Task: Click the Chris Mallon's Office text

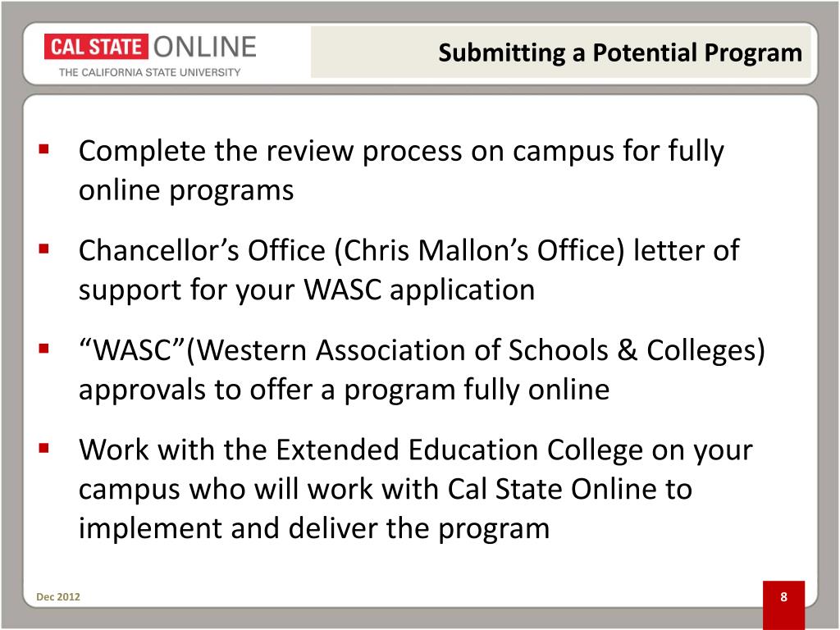Action: tap(479, 251)
